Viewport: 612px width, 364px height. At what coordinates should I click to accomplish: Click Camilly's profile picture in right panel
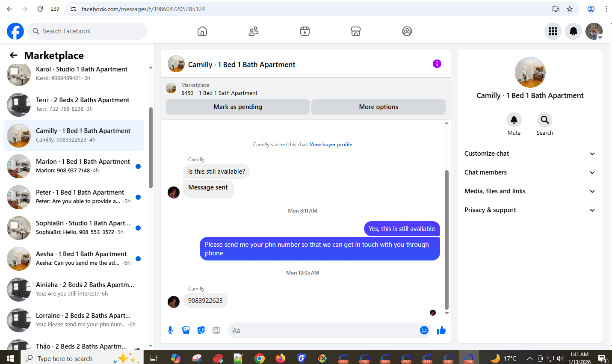pyautogui.click(x=530, y=72)
